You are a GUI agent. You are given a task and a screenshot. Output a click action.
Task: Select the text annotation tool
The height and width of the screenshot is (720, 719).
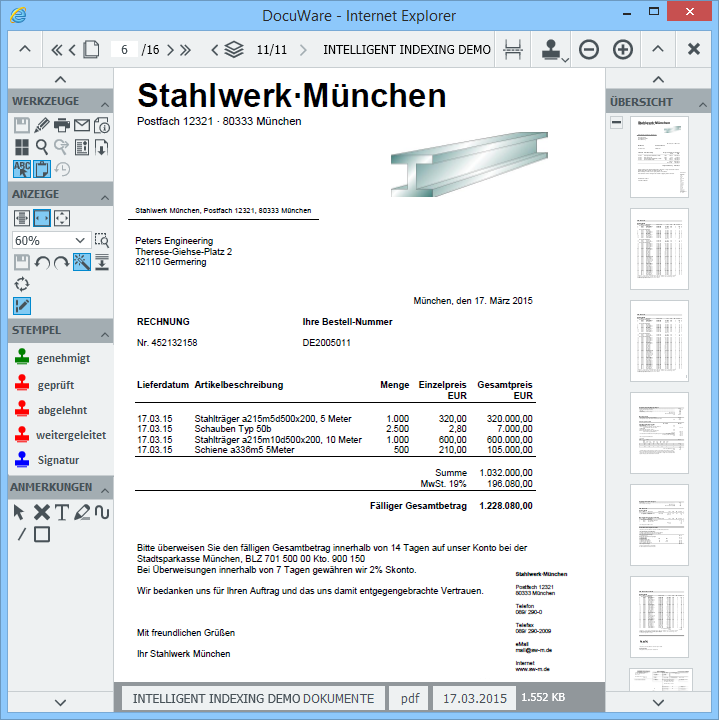(x=62, y=512)
